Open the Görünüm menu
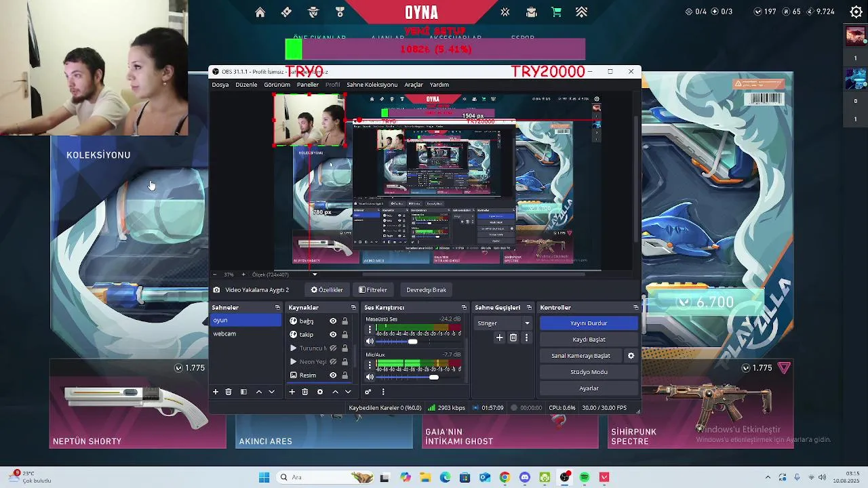Image resolution: width=868 pixels, height=488 pixels. tap(277, 85)
